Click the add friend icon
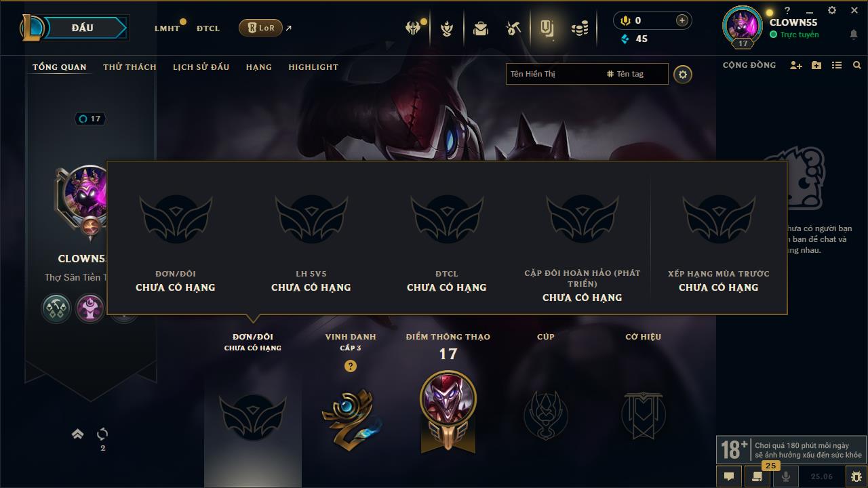The image size is (868, 488). point(796,65)
